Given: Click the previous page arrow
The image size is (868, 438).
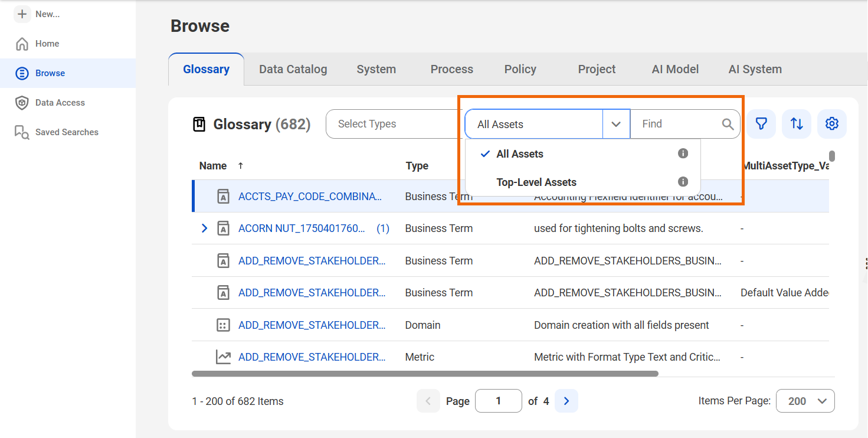Looking at the screenshot, I should tap(428, 401).
